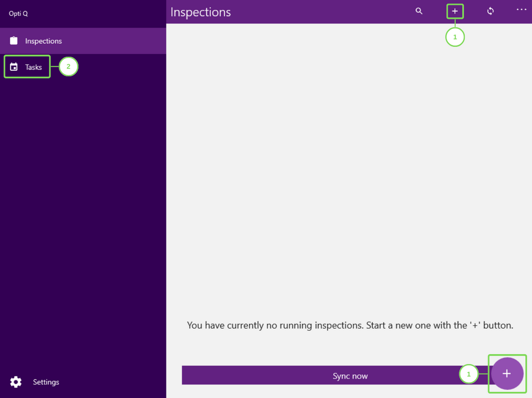The image size is (532, 398).
Task: Click the calendar icon beside Tasks
Action: [x=14, y=67]
